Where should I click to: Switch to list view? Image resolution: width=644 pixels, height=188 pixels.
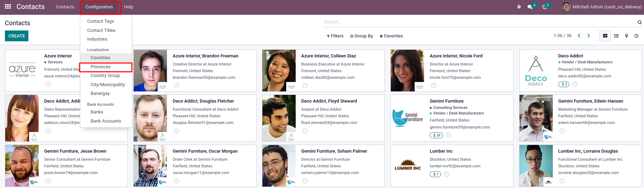[616, 36]
